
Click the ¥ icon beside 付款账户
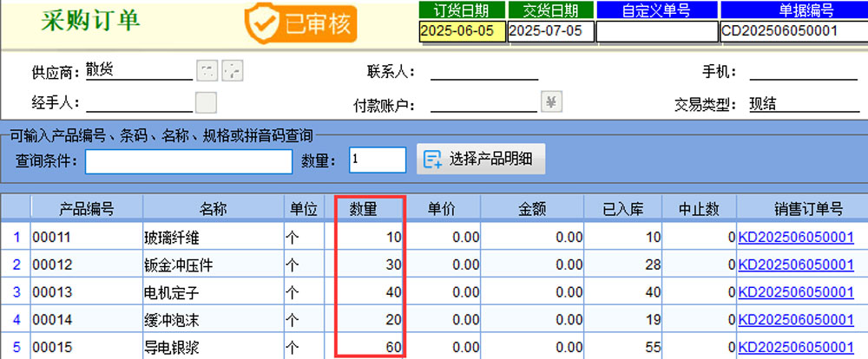pyautogui.click(x=551, y=102)
